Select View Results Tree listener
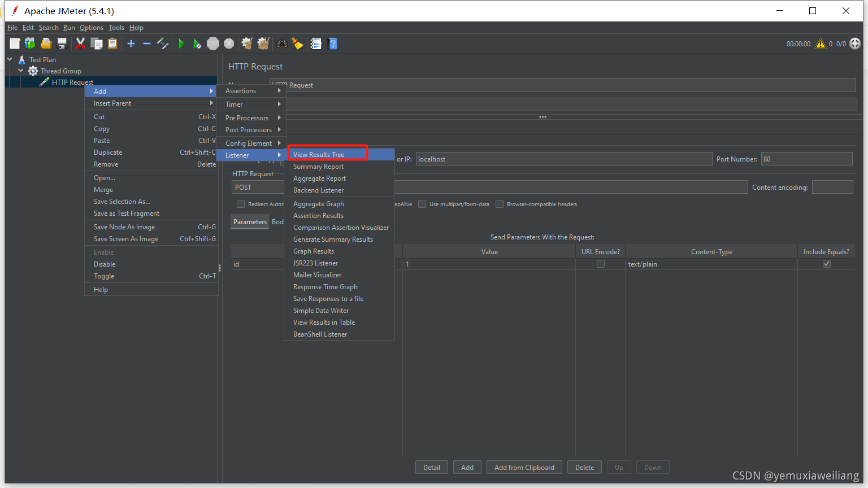 [339, 155]
